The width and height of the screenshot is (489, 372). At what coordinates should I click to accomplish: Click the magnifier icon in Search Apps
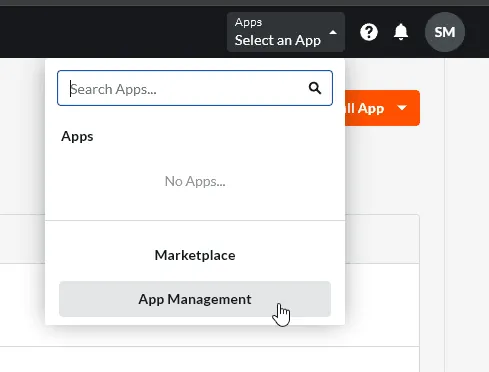click(315, 88)
